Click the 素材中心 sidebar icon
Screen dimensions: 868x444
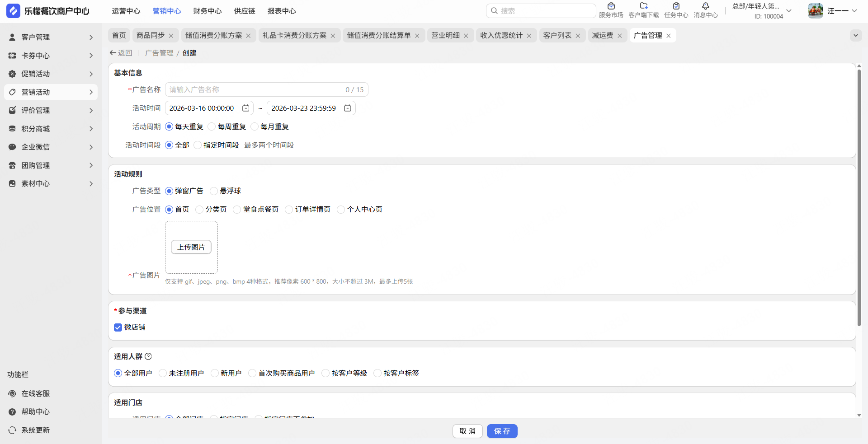coord(12,183)
